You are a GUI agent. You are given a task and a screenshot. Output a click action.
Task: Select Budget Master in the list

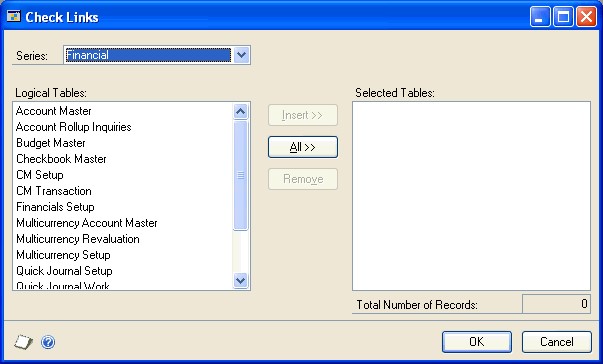point(50,143)
